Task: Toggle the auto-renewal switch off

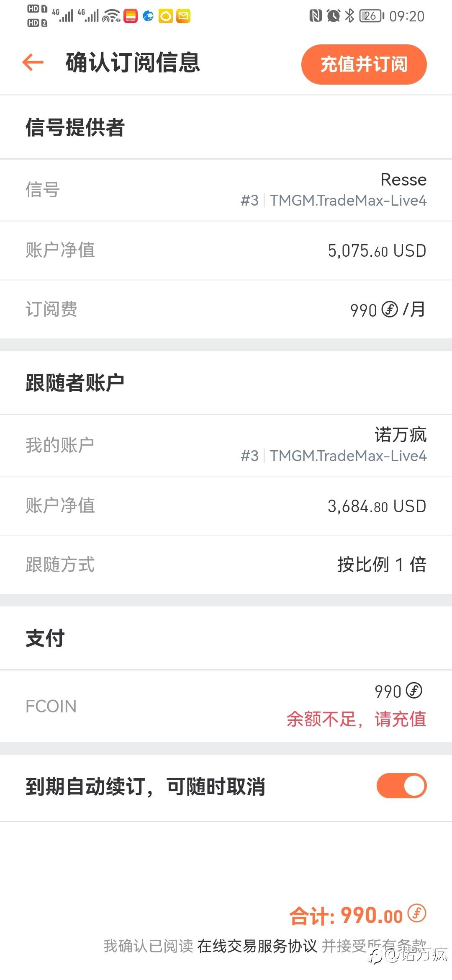Action: 401,786
